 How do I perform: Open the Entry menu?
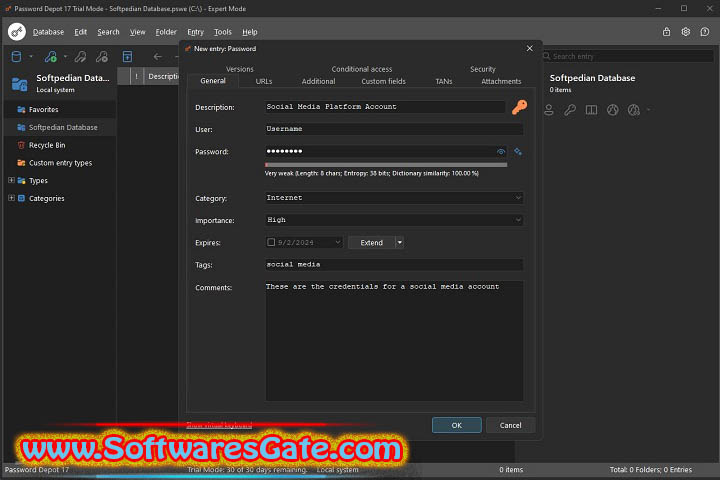point(195,32)
